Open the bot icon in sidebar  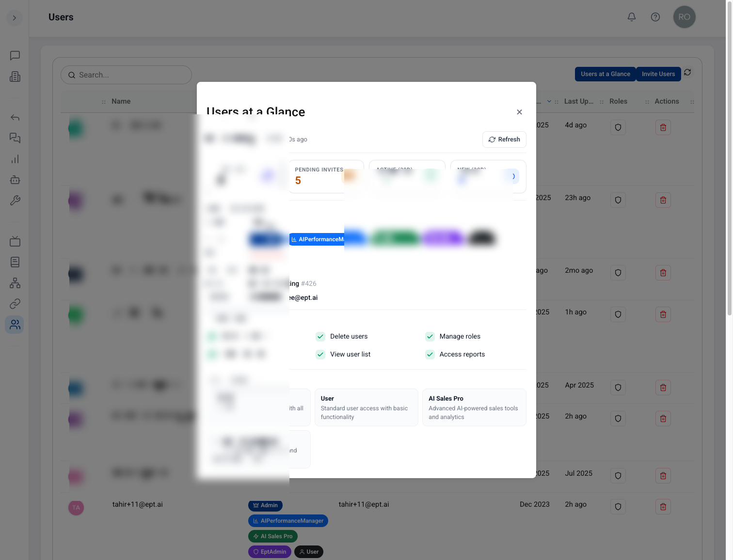(x=15, y=180)
